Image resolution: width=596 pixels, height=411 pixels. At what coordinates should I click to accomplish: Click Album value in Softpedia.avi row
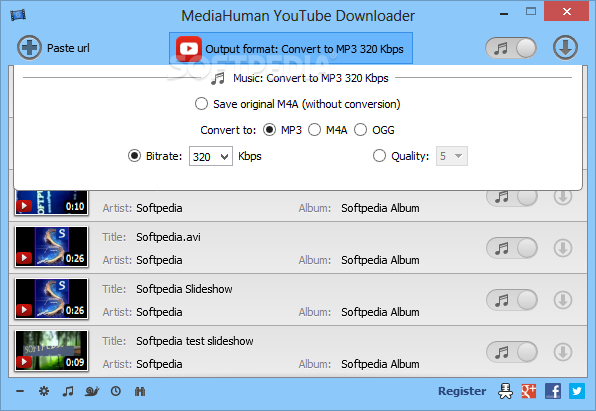pos(380,260)
